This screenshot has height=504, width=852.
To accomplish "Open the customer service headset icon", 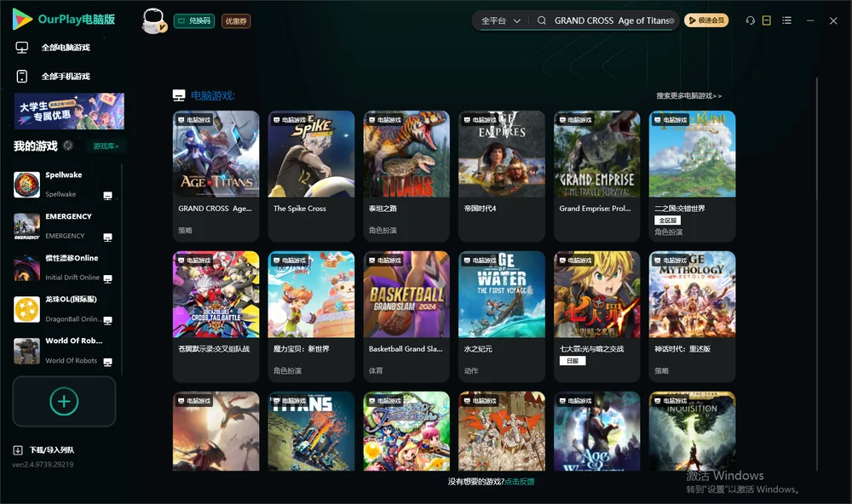I will 750,20.
